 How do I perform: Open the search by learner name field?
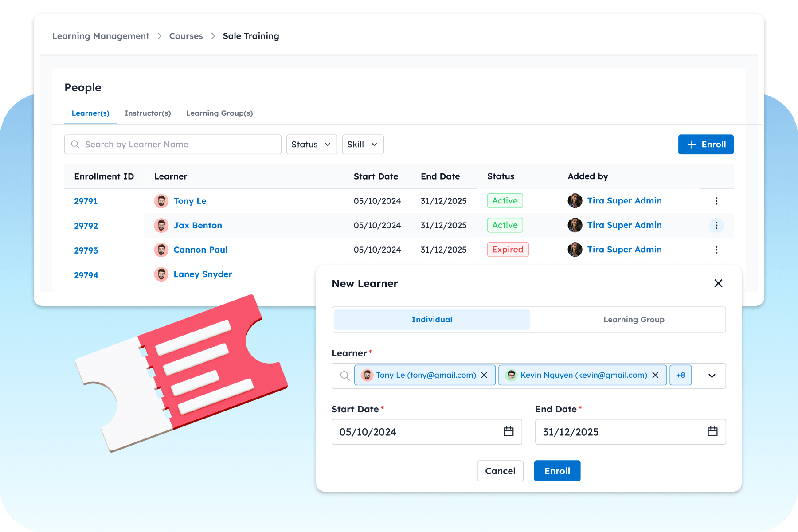(x=172, y=144)
